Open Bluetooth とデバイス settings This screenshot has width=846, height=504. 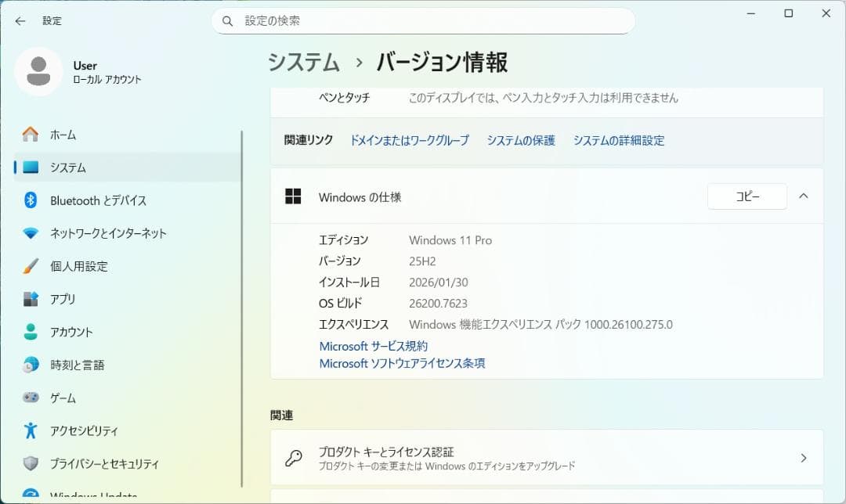(128, 200)
